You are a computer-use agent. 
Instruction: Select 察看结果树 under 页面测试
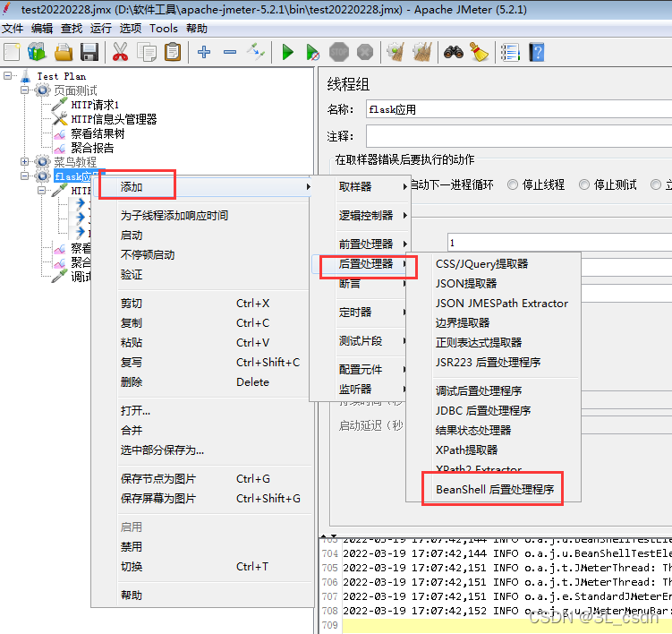[x=98, y=133]
